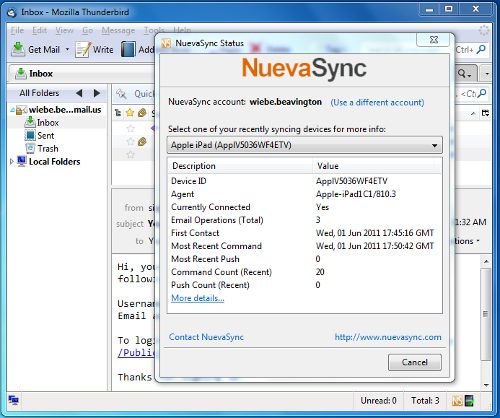Click the thread column header icon
This screenshot has height=418, width=500.
118,113
